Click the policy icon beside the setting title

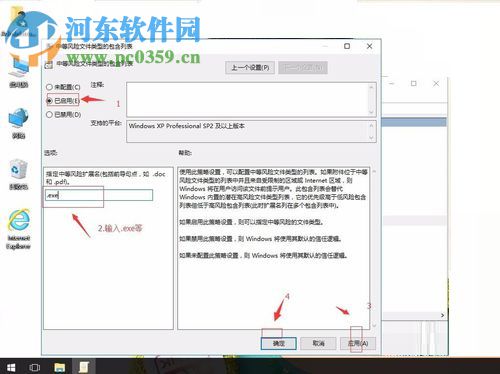pos(49,64)
